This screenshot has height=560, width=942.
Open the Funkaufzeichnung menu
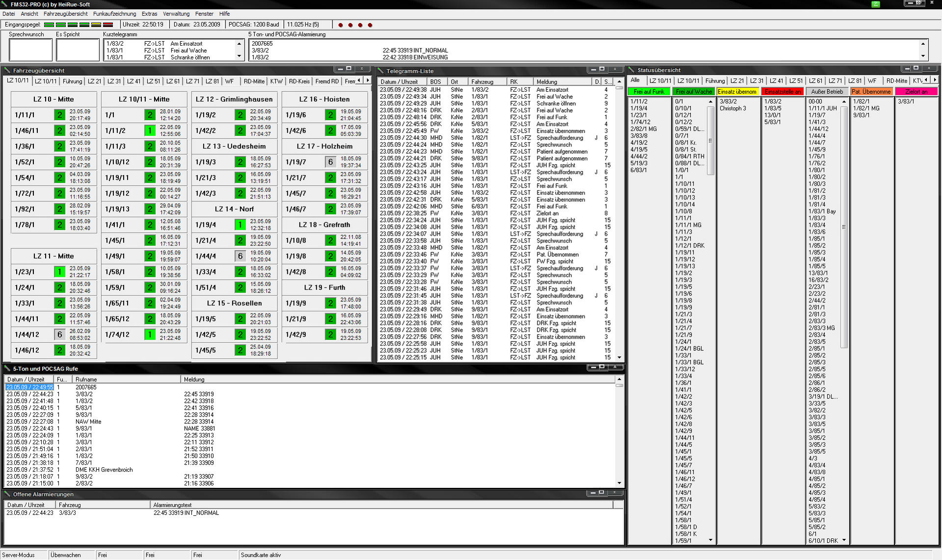click(x=114, y=14)
